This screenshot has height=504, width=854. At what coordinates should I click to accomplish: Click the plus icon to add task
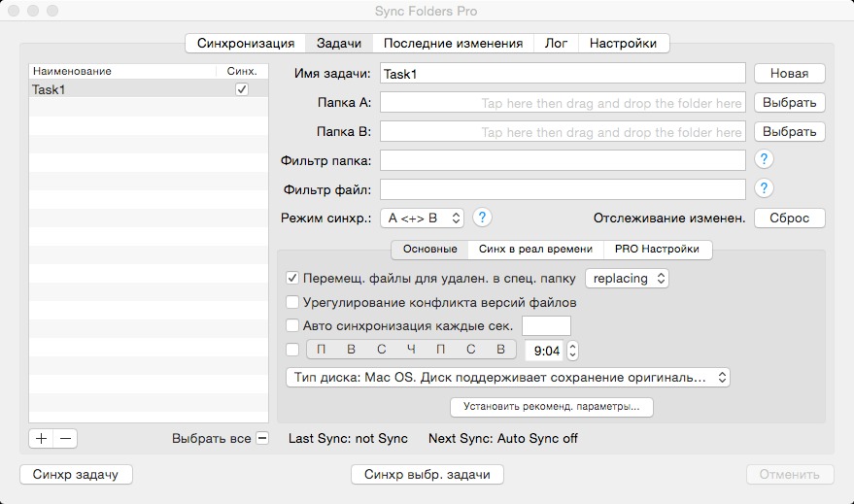tap(41, 438)
